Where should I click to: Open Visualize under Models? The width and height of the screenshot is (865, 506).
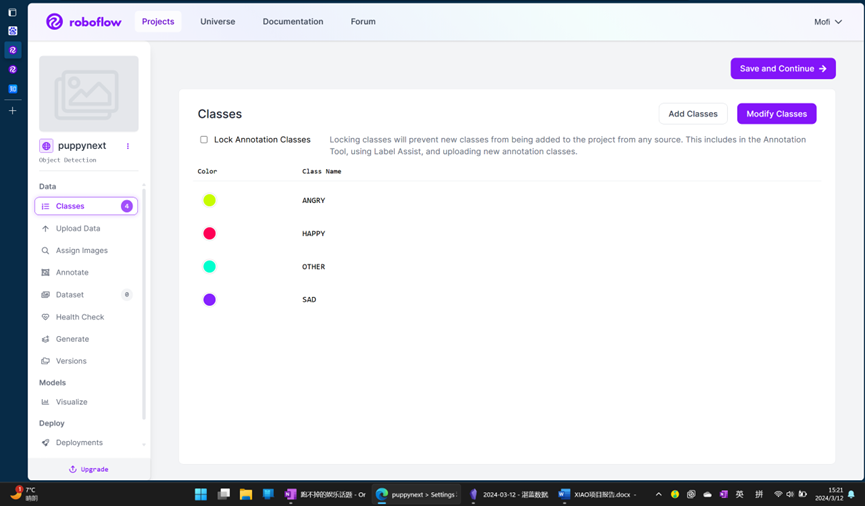tap(71, 402)
